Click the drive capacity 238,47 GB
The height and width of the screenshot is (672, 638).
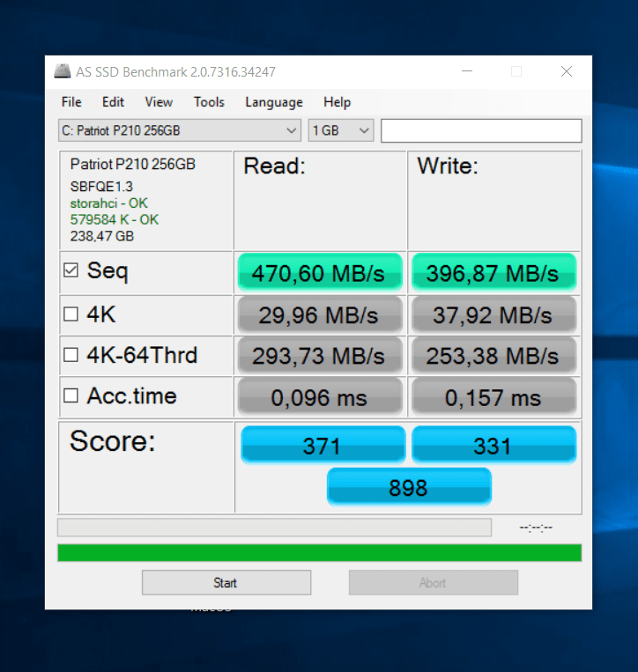point(102,236)
